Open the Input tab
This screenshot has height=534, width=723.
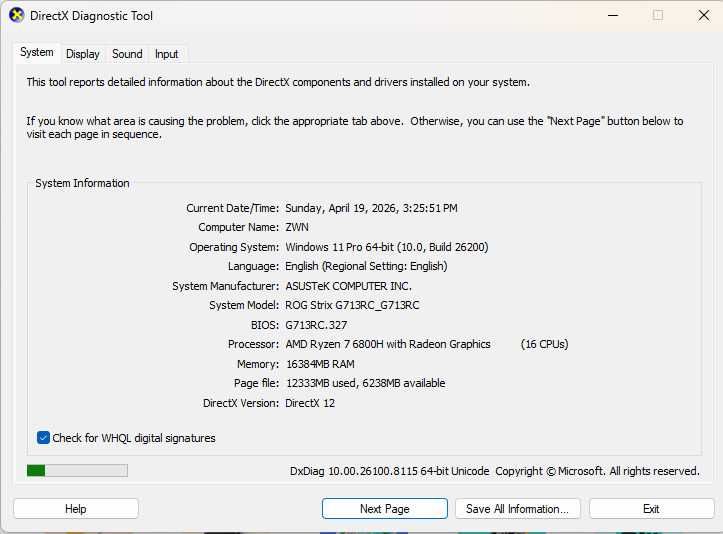(x=166, y=54)
